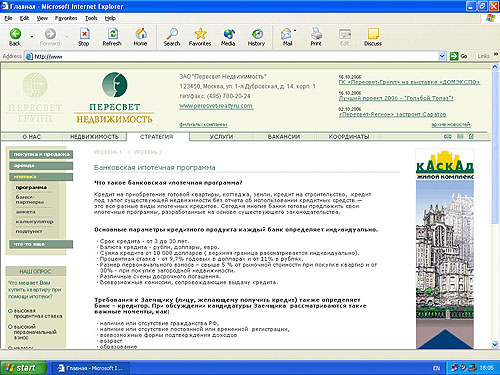Open the File menu
500x375 pixels.
pos(8,18)
